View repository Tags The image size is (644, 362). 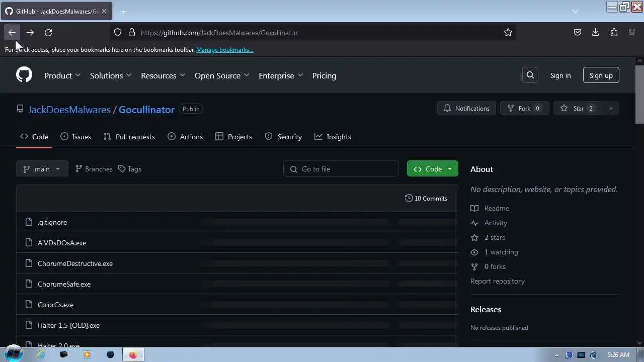[x=130, y=169]
